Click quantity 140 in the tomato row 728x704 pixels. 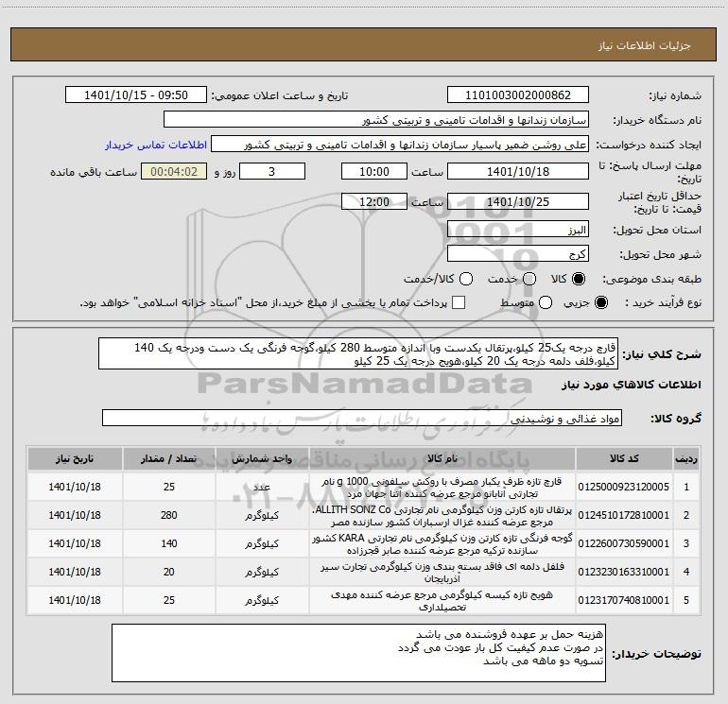(x=169, y=543)
